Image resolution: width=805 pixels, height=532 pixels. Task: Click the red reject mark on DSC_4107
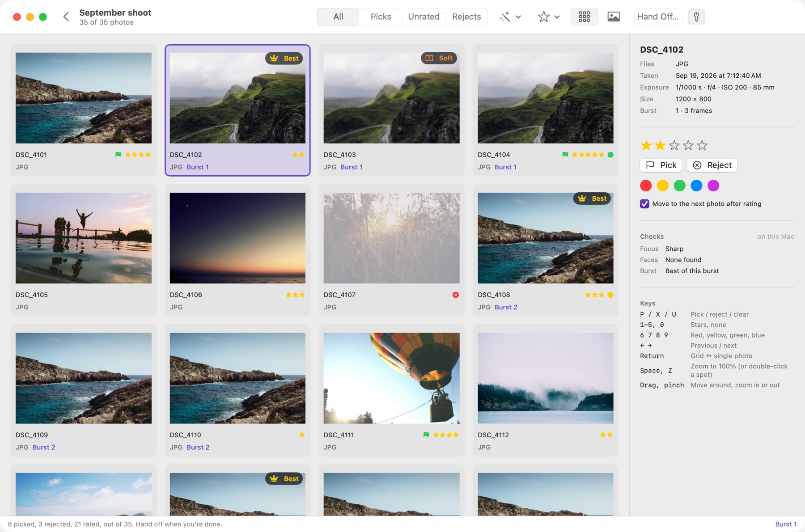[455, 295]
